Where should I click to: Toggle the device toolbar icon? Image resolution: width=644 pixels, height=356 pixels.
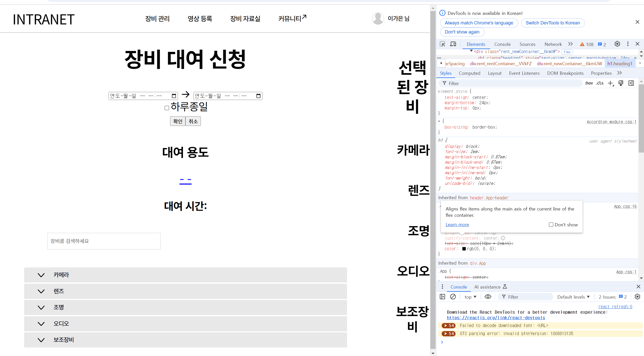coord(453,44)
